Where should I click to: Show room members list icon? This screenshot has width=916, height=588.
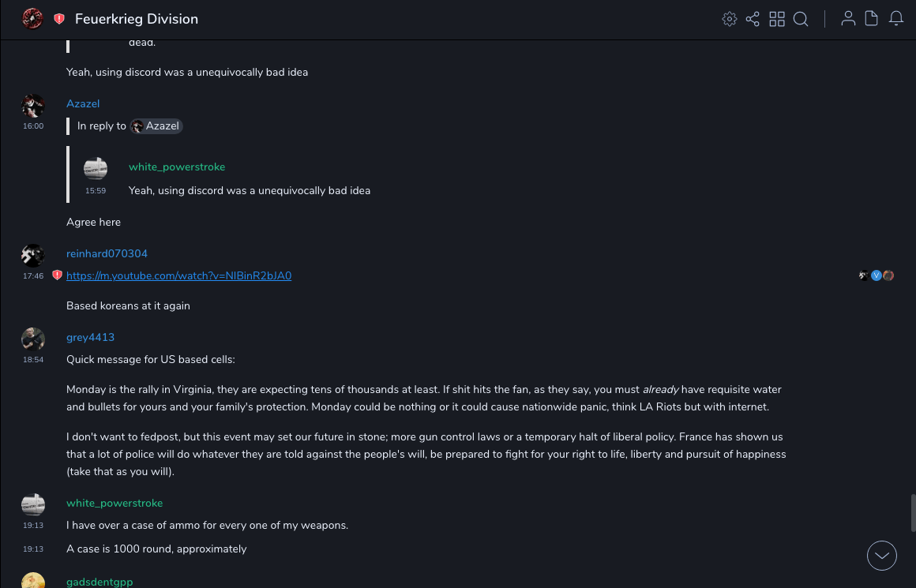[x=848, y=19]
